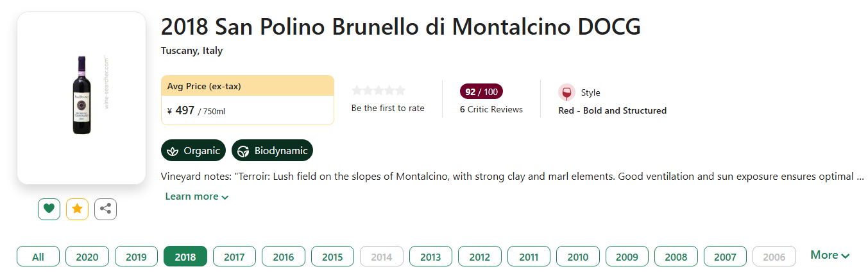The width and height of the screenshot is (868, 278).
Task: Click the red wine glass Style icon
Action: click(x=566, y=92)
